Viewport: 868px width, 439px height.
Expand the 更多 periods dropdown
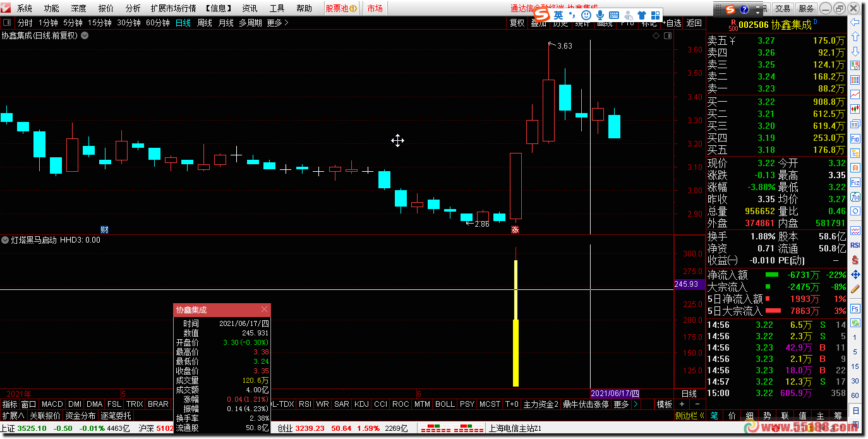click(x=278, y=23)
